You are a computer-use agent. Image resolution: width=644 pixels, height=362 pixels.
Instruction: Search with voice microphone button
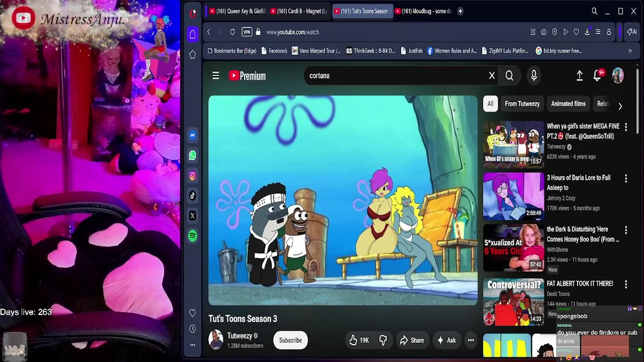(x=534, y=75)
